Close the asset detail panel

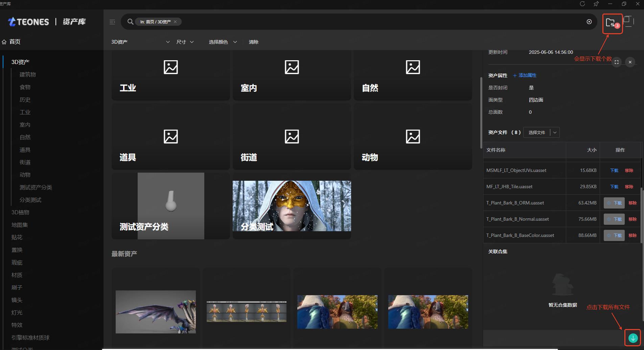pyautogui.click(x=630, y=62)
